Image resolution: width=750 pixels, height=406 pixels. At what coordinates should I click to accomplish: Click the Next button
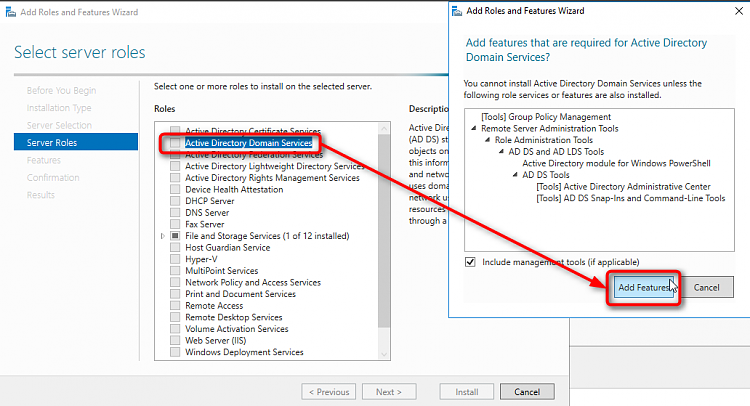[389, 392]
